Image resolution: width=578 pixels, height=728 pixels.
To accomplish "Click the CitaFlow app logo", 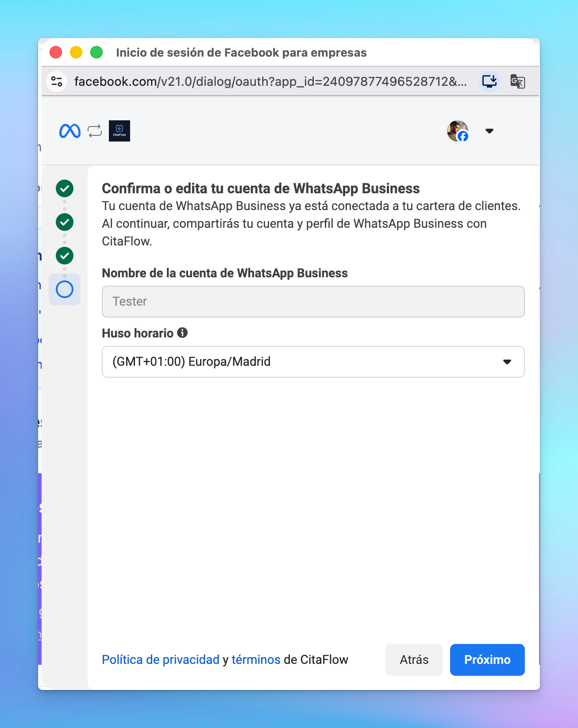I will pos(119,131).
